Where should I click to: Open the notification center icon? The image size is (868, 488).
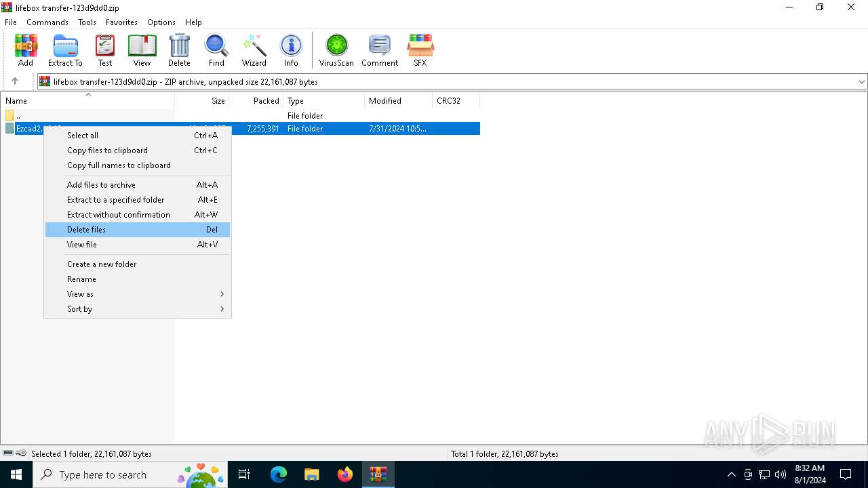(x=846, y=474)
